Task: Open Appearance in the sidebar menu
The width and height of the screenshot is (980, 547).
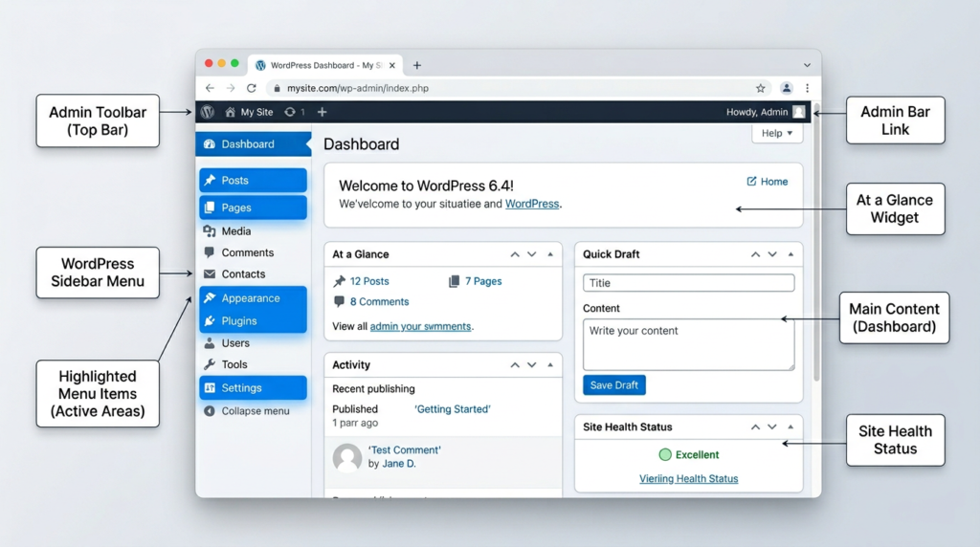Action: [x=253, y=297]
